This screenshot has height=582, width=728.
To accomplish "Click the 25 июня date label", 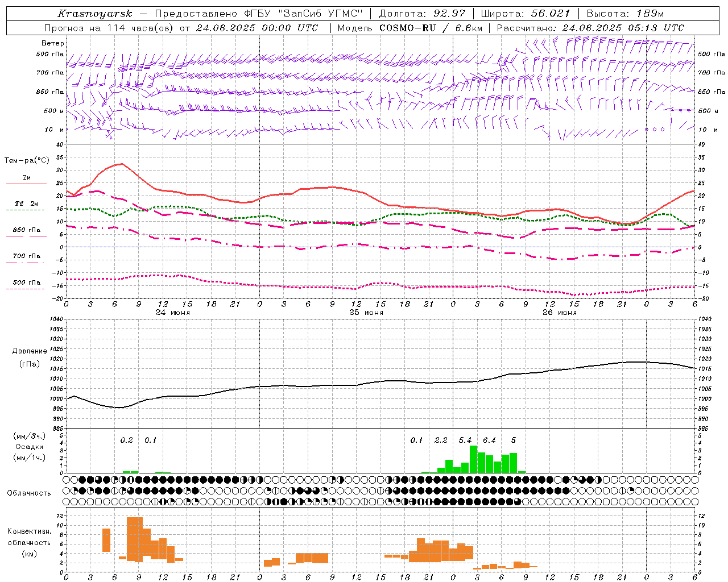I will (x=366, y=313).
